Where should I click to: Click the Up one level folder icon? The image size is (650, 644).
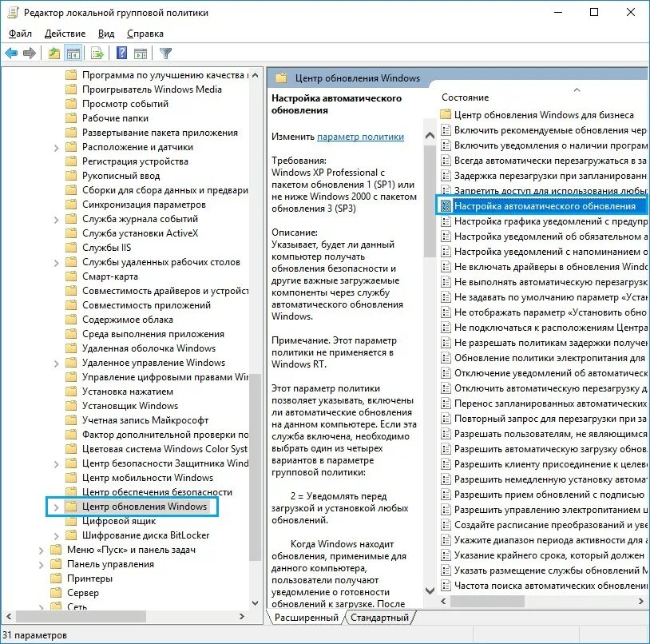point(54,53)
